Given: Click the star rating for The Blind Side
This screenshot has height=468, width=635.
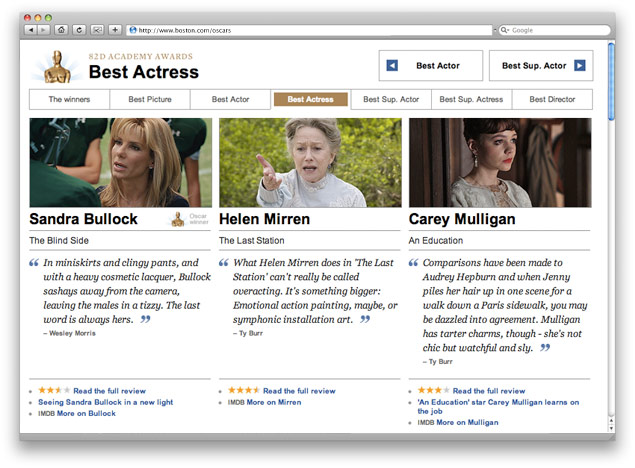Looking at the screenshot, I should (54, 390).
